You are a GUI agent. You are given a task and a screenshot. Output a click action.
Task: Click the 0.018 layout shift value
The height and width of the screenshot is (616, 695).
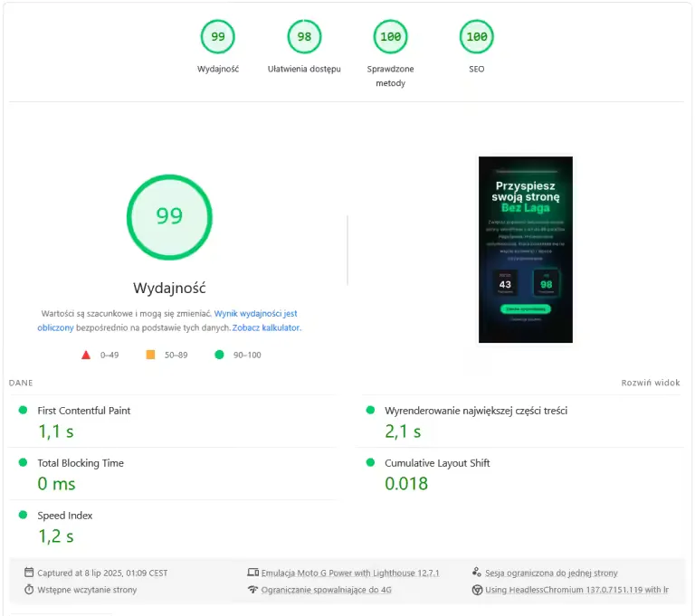coord(406,484)
